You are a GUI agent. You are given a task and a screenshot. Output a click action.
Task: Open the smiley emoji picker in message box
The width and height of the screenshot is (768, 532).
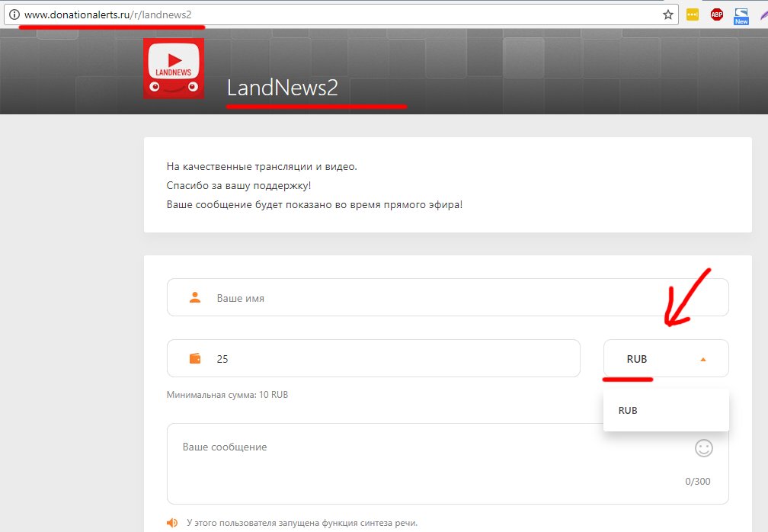pos(703,447)
